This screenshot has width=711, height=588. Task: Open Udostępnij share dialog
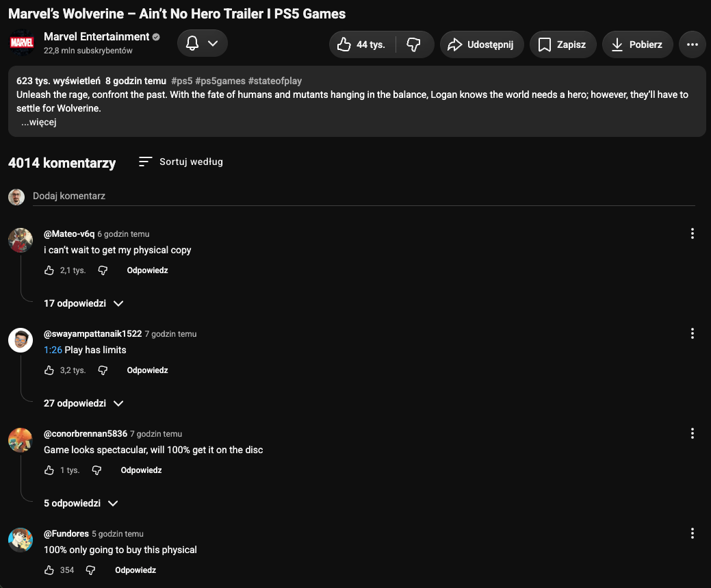tap(482, 44)
